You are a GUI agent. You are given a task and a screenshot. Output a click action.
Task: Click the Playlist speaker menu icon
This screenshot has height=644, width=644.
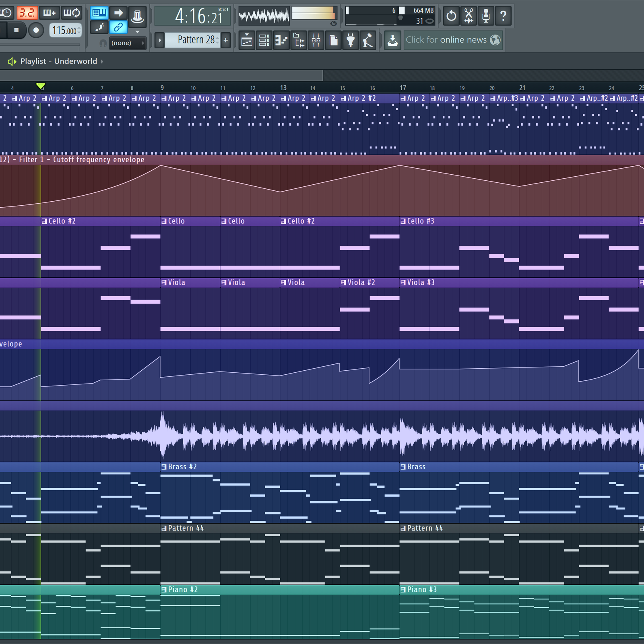pos(12,61)
